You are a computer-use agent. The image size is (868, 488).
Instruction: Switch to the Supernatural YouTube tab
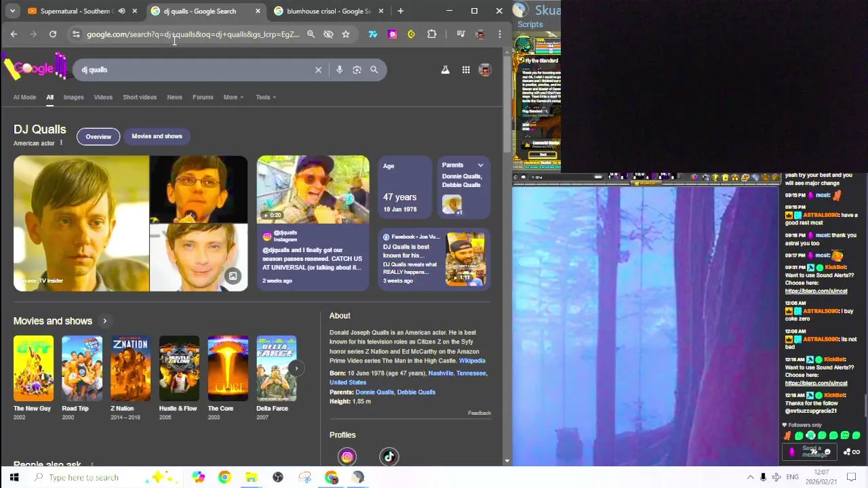coord(75,11)
